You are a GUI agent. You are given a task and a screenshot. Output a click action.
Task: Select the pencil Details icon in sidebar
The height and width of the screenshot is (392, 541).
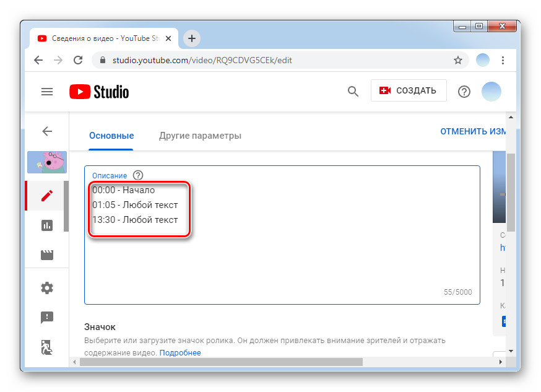coord(47,196)
